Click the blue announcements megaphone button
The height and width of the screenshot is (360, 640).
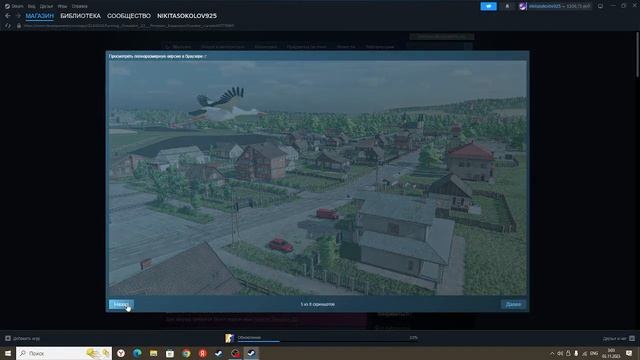tap(488, 6)
